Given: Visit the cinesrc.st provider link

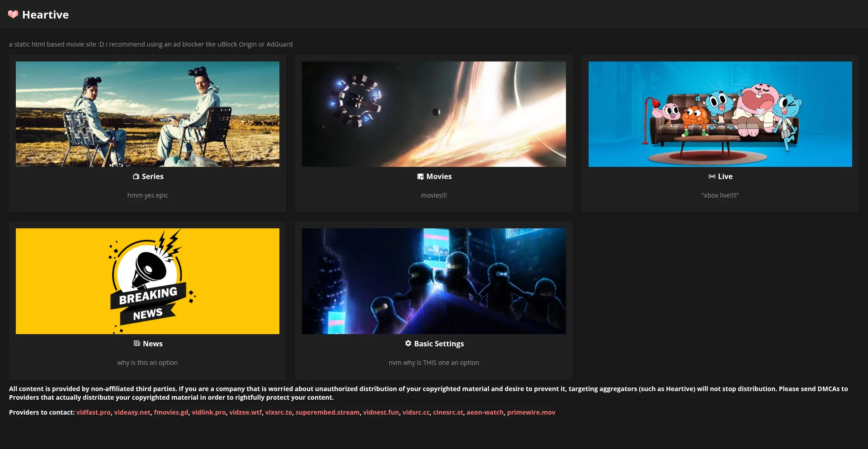Looking at the screenshot, I should point(448,412).
